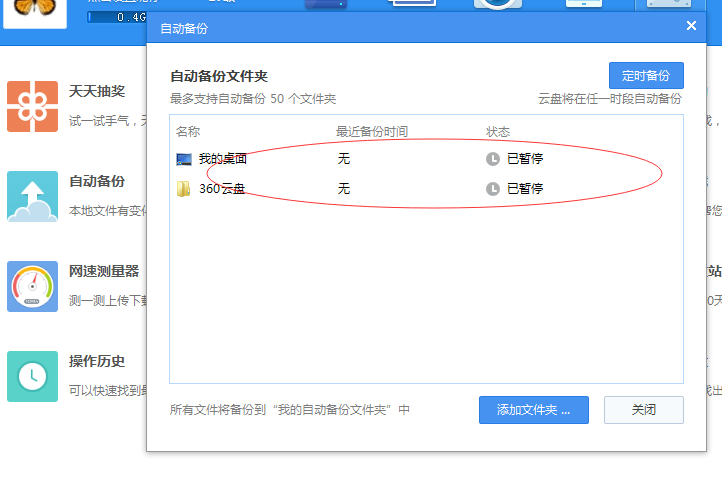Click the paused clock icon for 我的桌面

coord(493,159)
